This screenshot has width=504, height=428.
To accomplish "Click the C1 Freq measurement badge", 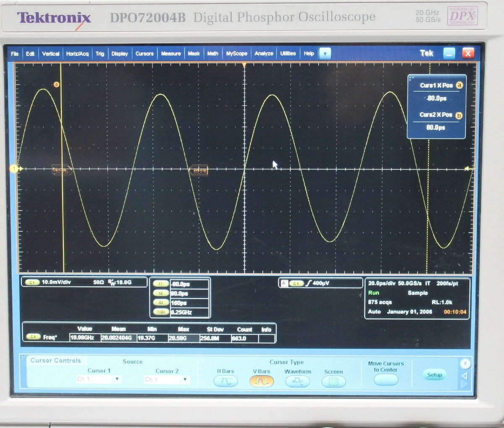I will click(x=33, y=337).
